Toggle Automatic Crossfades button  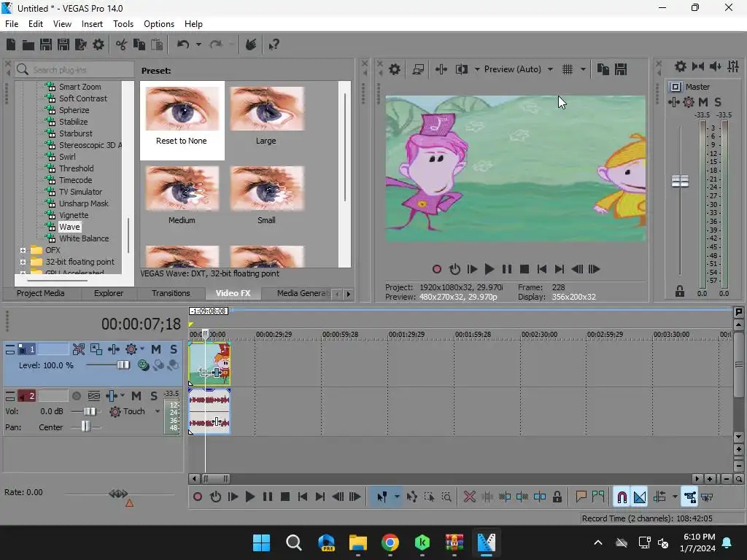click(x=640, y=497)
